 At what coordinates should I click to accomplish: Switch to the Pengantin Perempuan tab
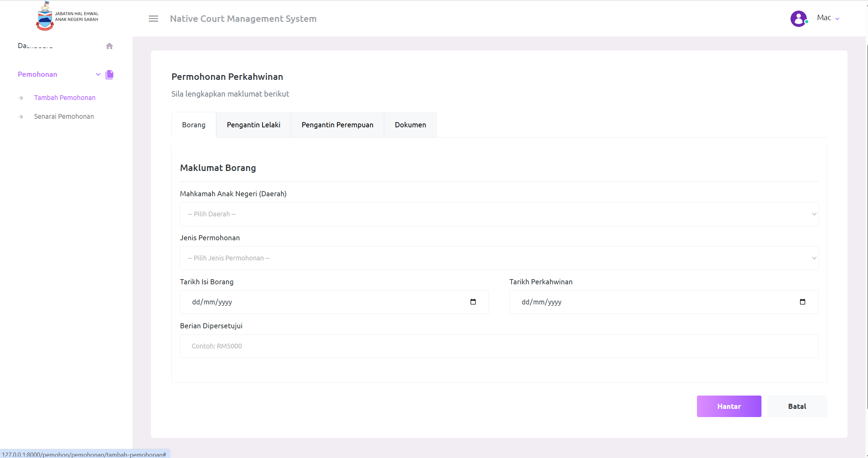[x=337, y=125]
